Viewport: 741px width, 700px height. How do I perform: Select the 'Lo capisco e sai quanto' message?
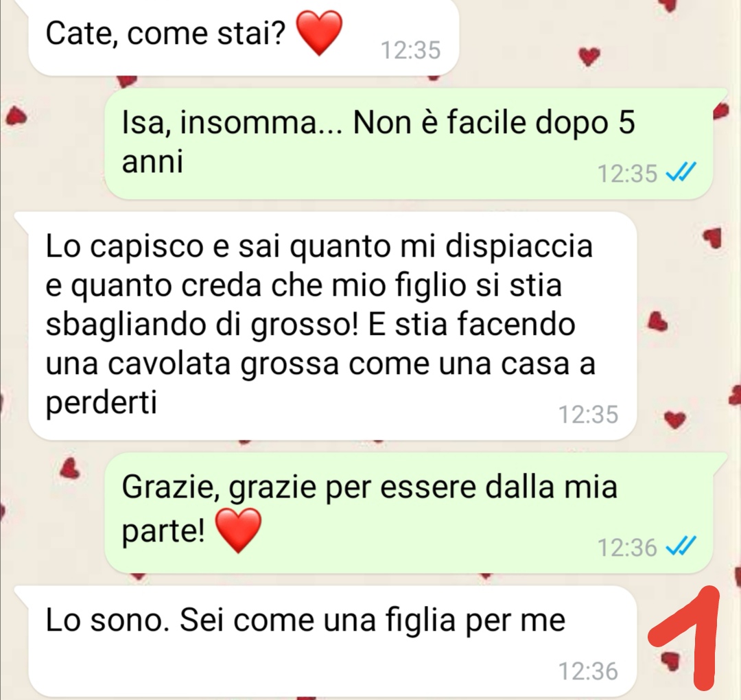click(x=332, y=326)
